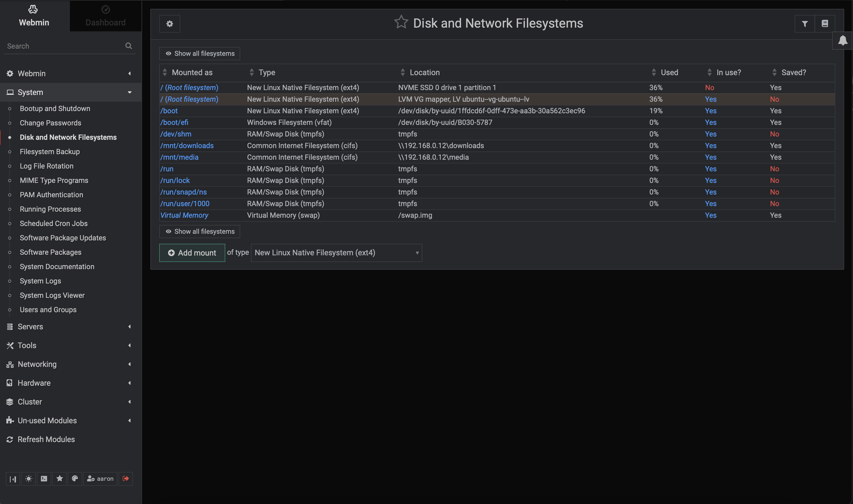Click the Add mount button
The image size is (853, 504).
(192, 253)
